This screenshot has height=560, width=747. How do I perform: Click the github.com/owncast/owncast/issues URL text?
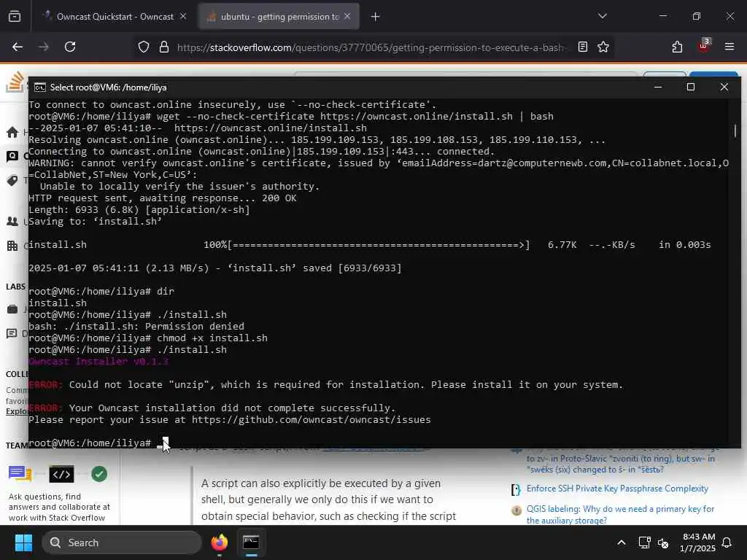[311, 419]
